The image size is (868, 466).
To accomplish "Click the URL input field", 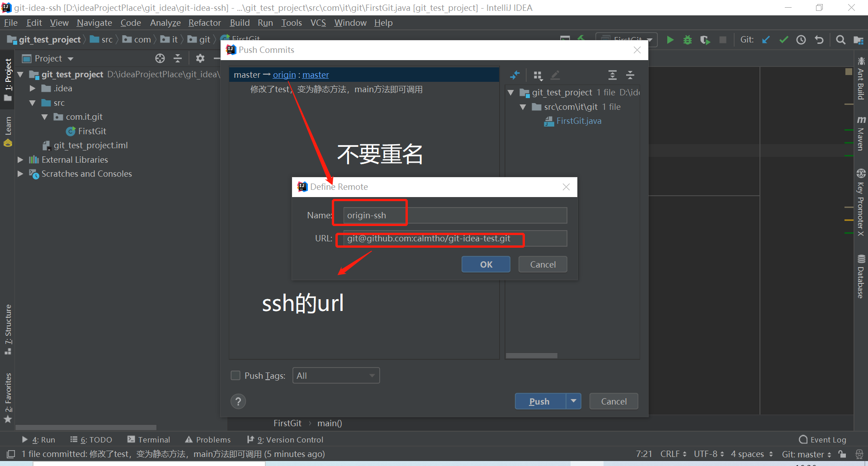I will (x=455, y=238).
